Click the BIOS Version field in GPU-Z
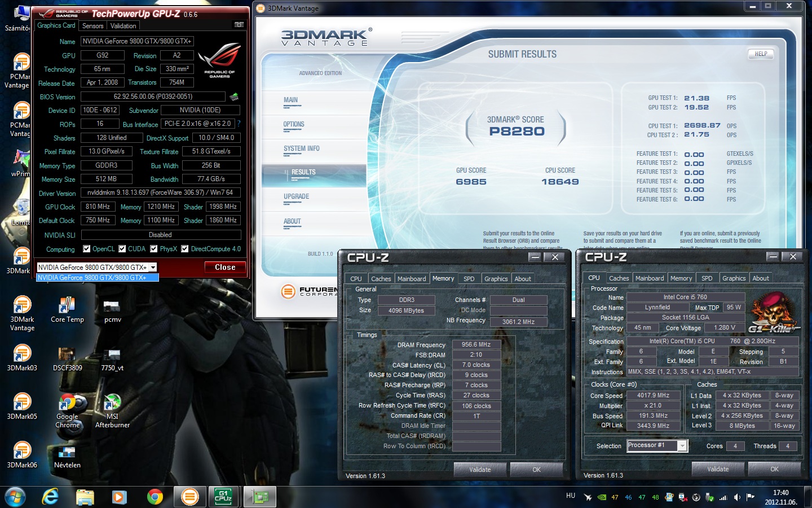This screenshot has width=812, height=508. (153, 97)
